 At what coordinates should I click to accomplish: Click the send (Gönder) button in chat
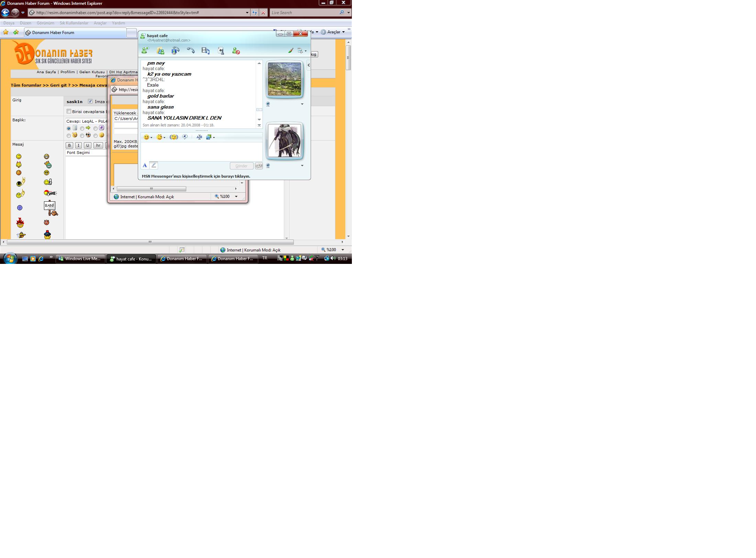pos(241,166)
